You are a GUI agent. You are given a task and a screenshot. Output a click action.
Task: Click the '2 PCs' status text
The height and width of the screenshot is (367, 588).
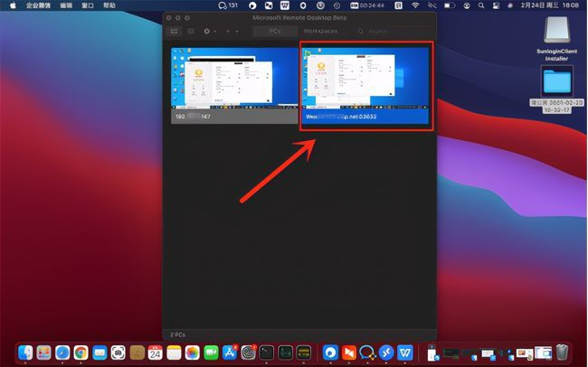click(177, 334)
